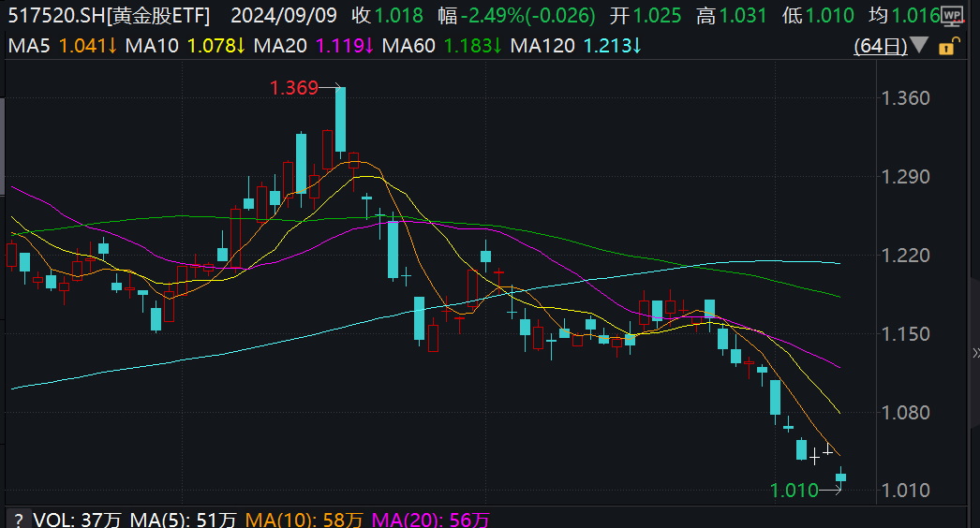Click the change value 幅 -2.49%(-0.026)
The height and width of the screenshot is (528, 980).
tap(516, 16)
